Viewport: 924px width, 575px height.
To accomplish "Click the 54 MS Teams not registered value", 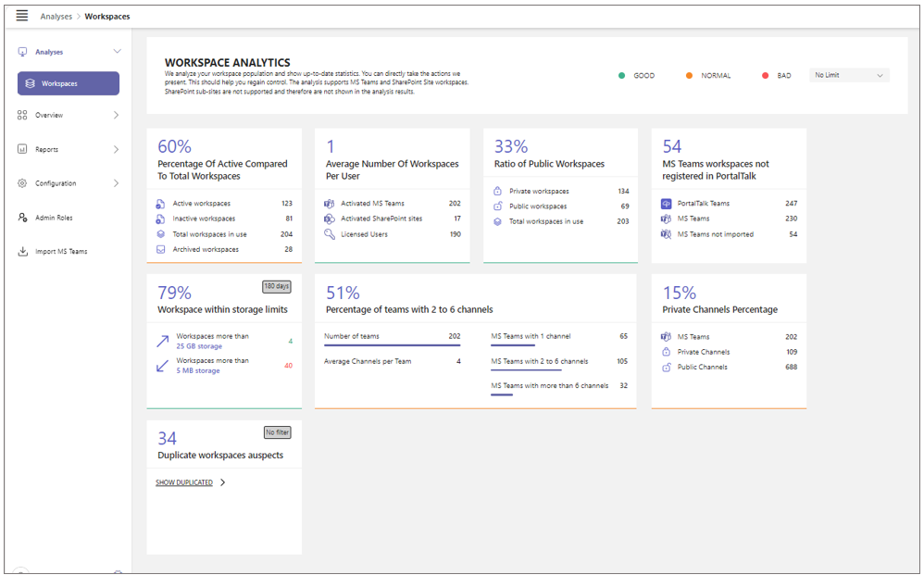I will coord(672,146).
